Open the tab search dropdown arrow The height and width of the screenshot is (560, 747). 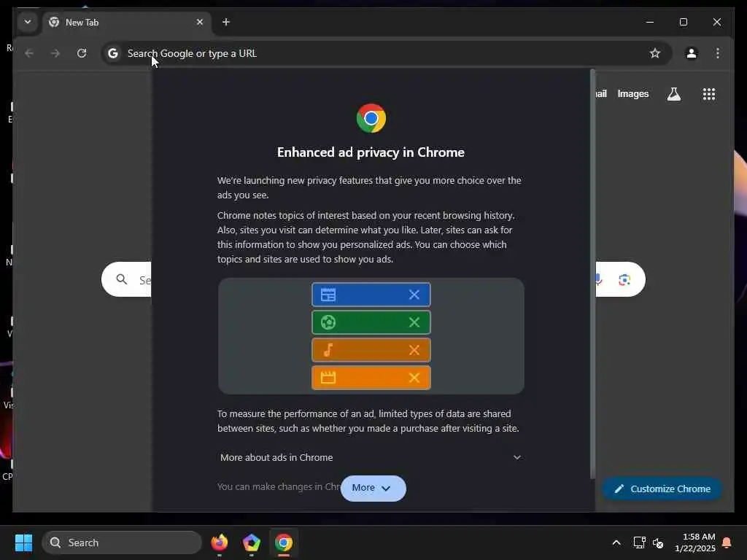click(x=28, y=22)
